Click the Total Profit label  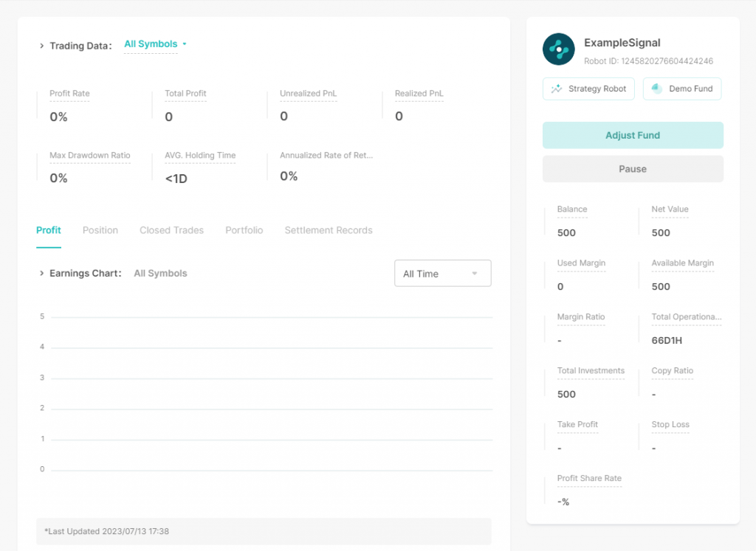185,94
